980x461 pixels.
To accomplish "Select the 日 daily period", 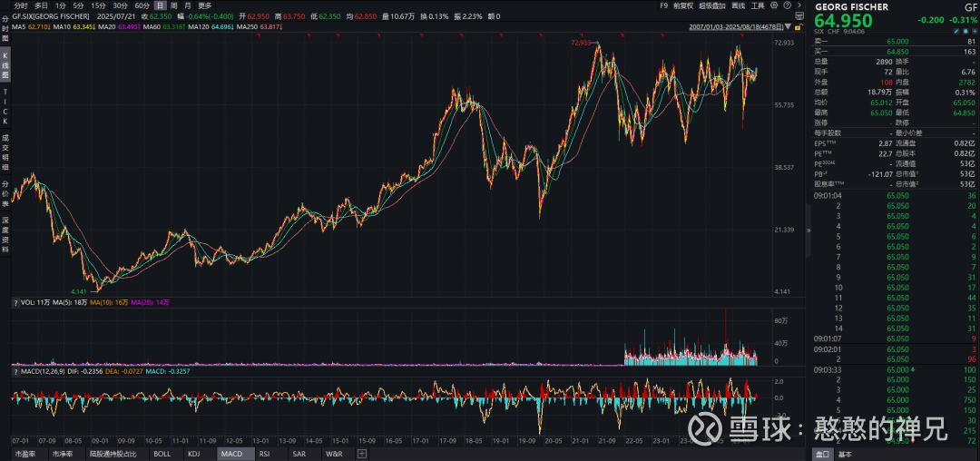I will point(160,5).
